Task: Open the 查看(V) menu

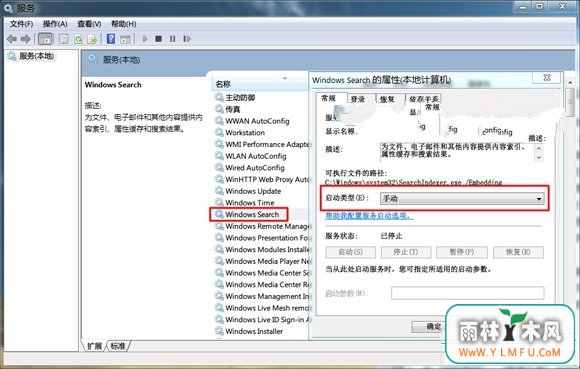Action: click(x=89, y=24)
